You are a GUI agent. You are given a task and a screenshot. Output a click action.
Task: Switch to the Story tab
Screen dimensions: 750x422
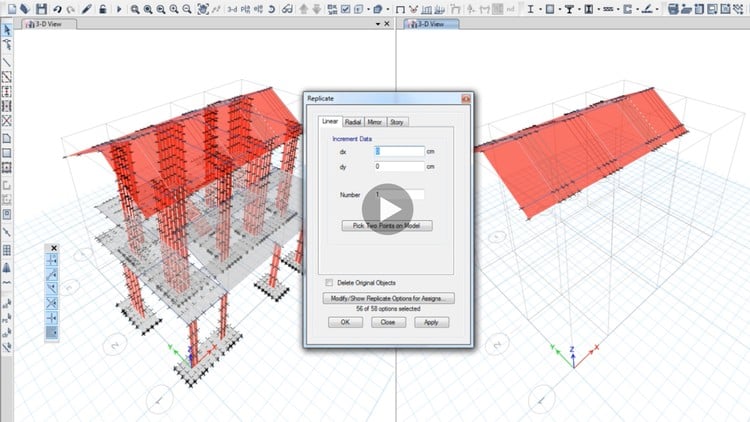[397, 122]
